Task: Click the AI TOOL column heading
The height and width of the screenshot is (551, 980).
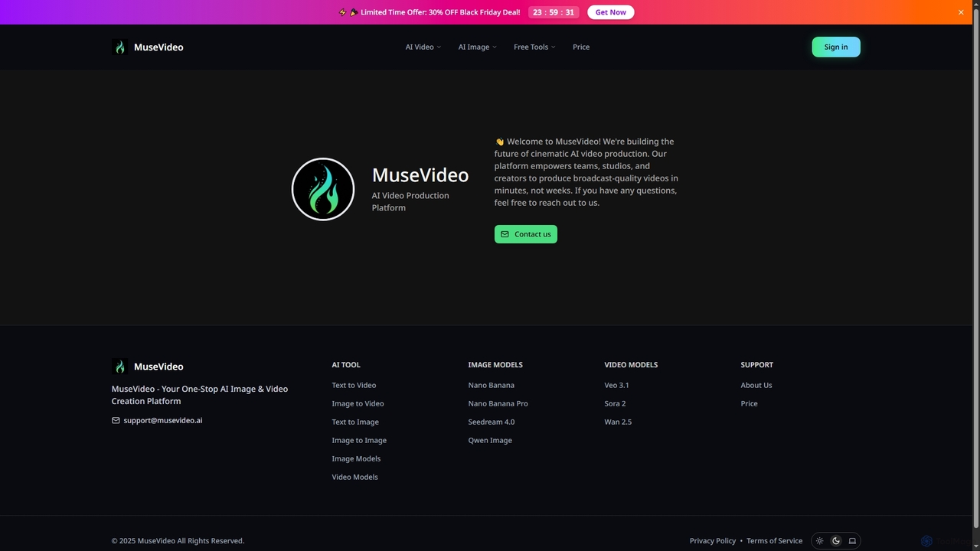Action: pyautogui.click(x=346, y=365)
